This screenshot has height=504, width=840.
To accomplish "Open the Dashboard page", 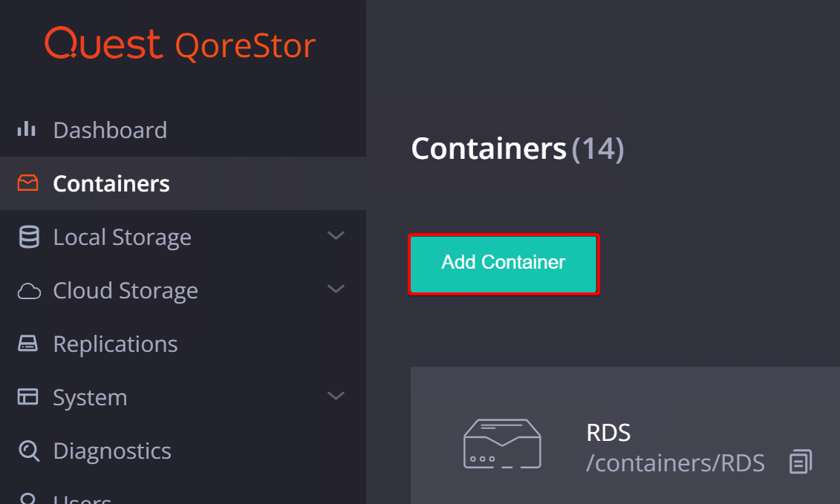I will (110, 131).
